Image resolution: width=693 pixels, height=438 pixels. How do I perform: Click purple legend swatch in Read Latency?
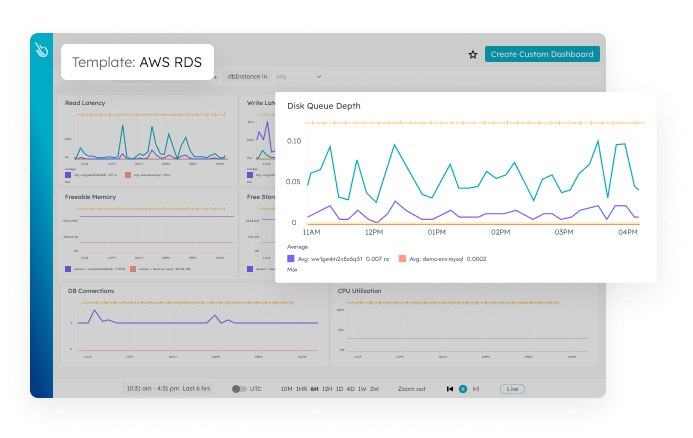68,175
